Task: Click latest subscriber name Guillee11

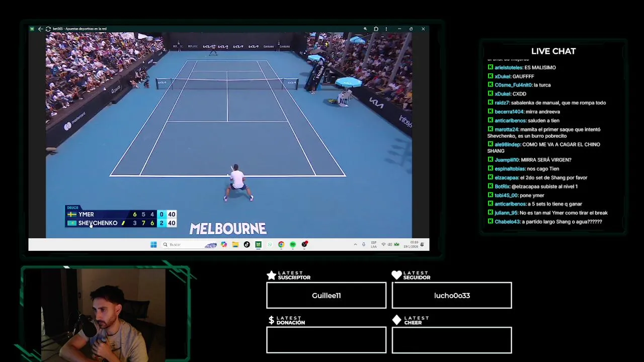Action: pyautogui.click(x=327, y=296)
